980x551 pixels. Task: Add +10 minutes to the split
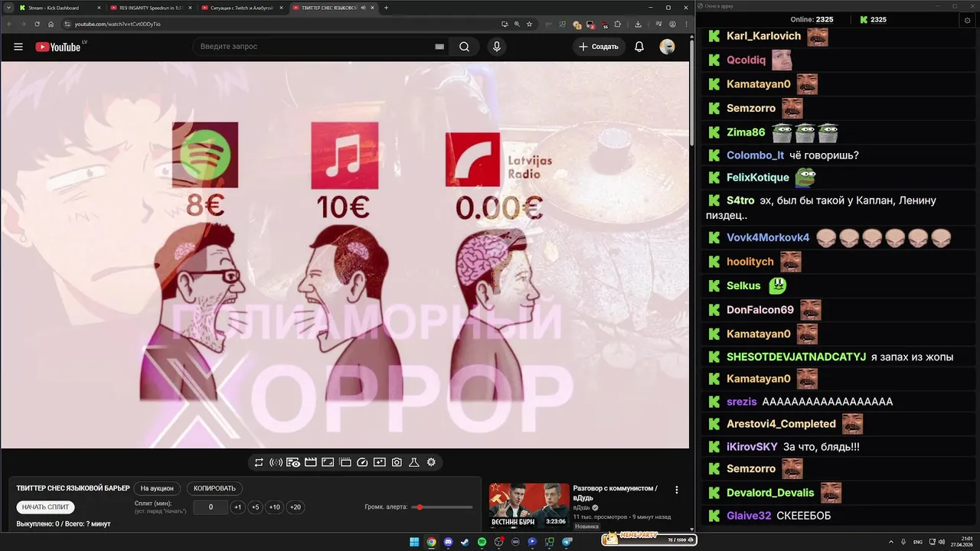[274, 507]
